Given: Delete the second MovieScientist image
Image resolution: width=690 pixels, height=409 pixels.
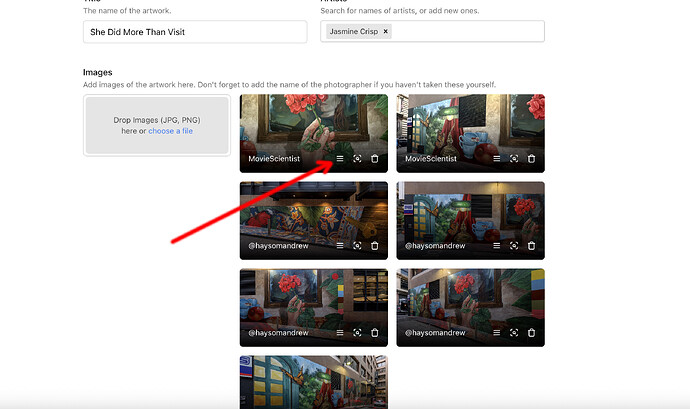Looking at the screenshot, I should pos(531,159).
